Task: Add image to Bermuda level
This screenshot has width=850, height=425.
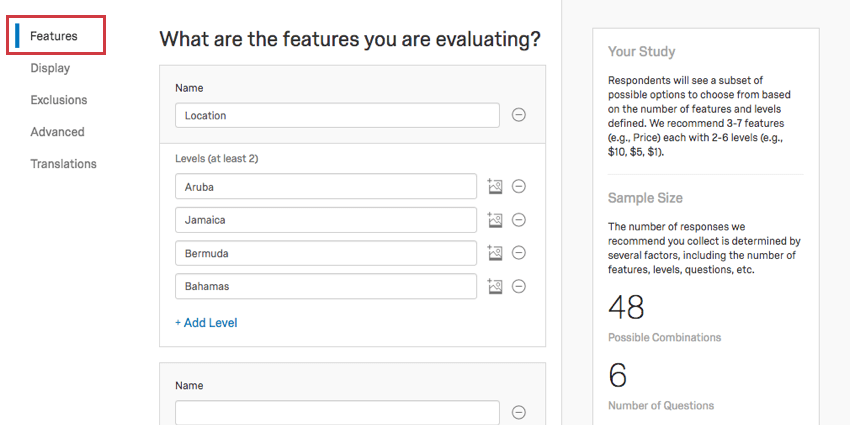Action: (x=494, y=253)
